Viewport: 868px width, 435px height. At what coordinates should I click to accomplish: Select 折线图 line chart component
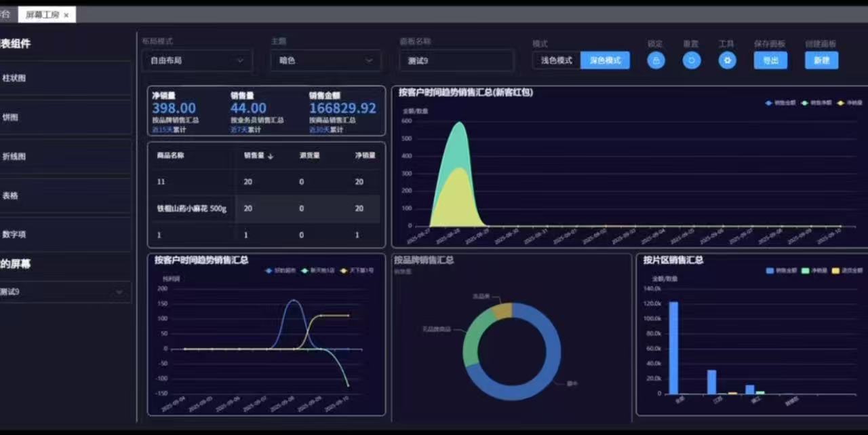65,156
